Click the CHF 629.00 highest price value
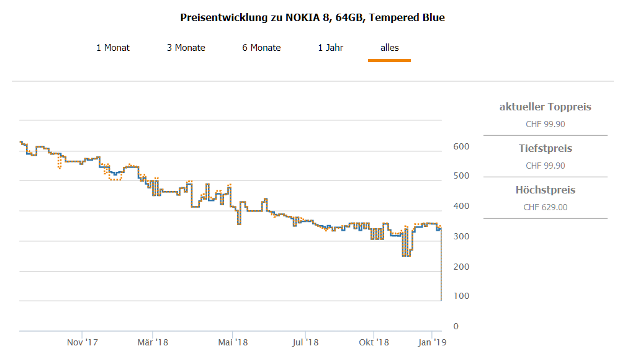 (546, 207)
